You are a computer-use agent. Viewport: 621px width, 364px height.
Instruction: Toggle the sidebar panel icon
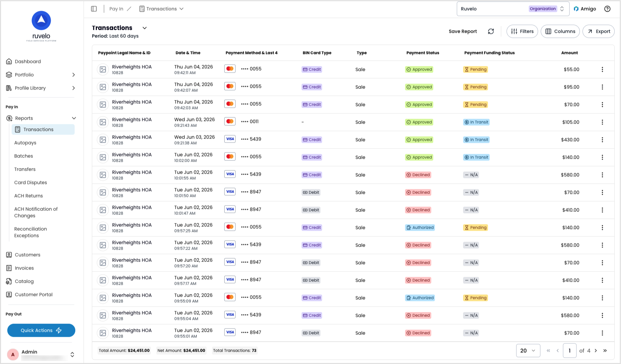(94, 9)
